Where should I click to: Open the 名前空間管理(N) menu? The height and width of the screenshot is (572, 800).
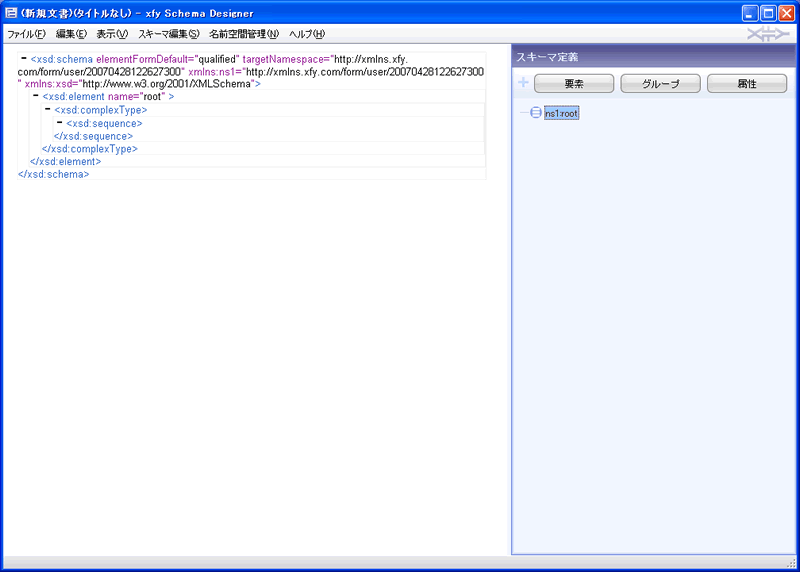(x=243, y=34)
